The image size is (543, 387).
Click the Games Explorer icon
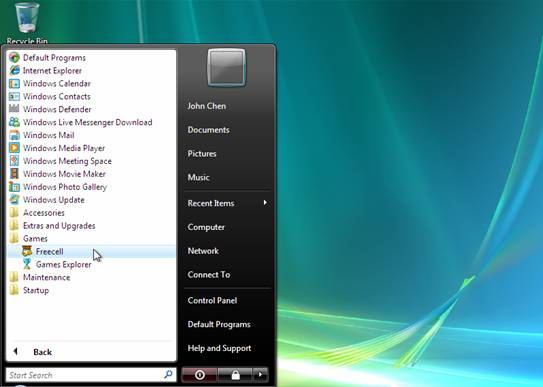coord(27,264)
